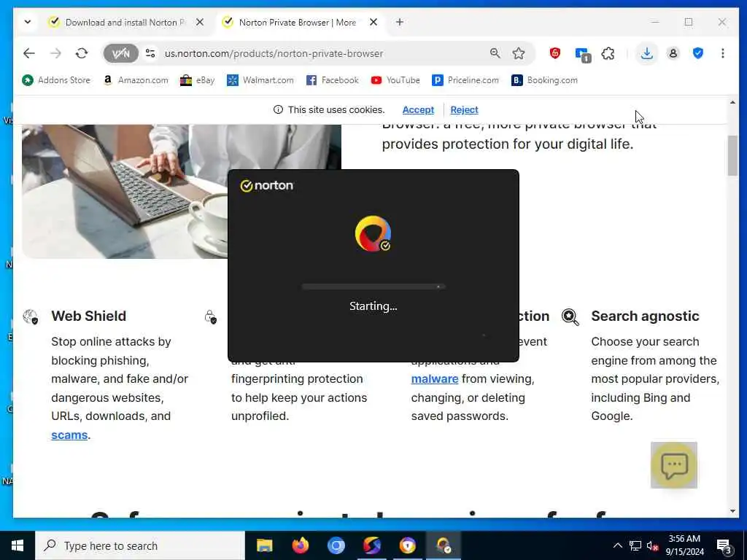Open the profile avatar menu

[x=673, y=53]
